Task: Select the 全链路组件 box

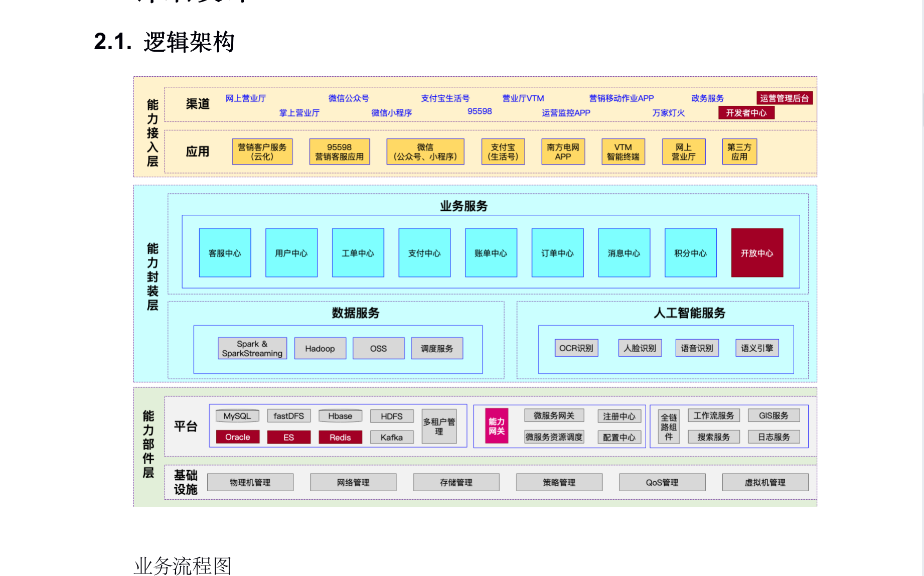Action: [669, 426]
